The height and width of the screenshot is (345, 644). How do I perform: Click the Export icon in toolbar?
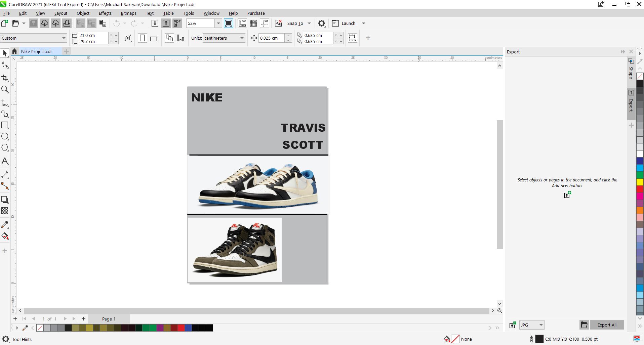(x=166, y=23)
